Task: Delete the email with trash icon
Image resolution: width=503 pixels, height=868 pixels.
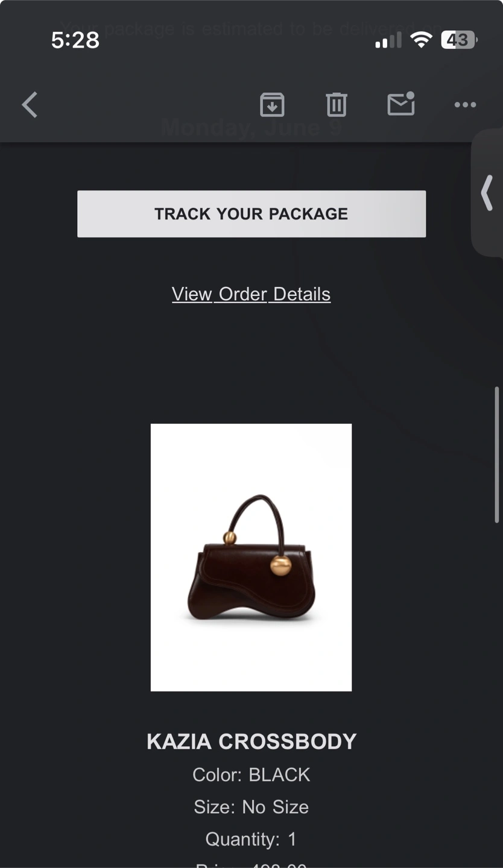Action: [x=337, y=105]
